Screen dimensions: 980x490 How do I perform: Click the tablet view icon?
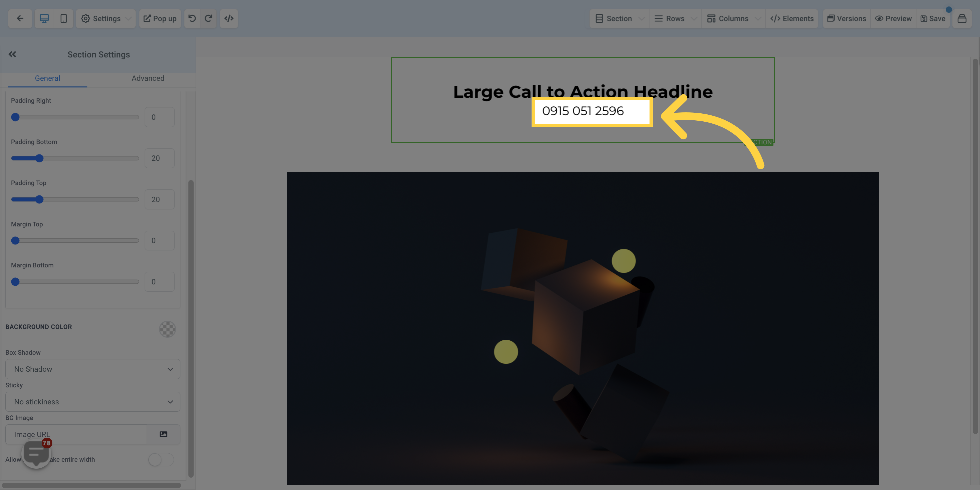(x=64, y=18)
